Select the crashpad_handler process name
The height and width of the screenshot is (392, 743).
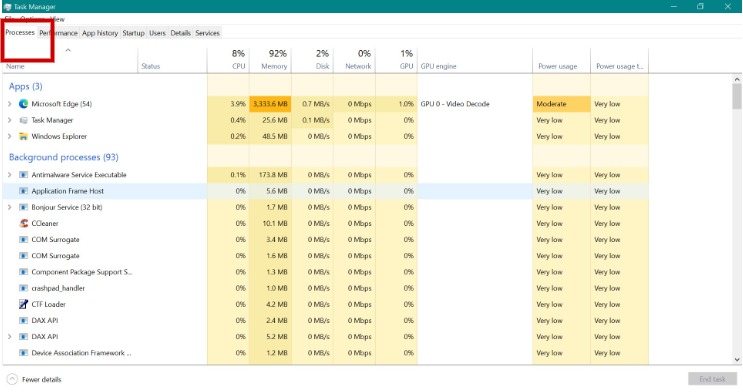click(58, 288)
